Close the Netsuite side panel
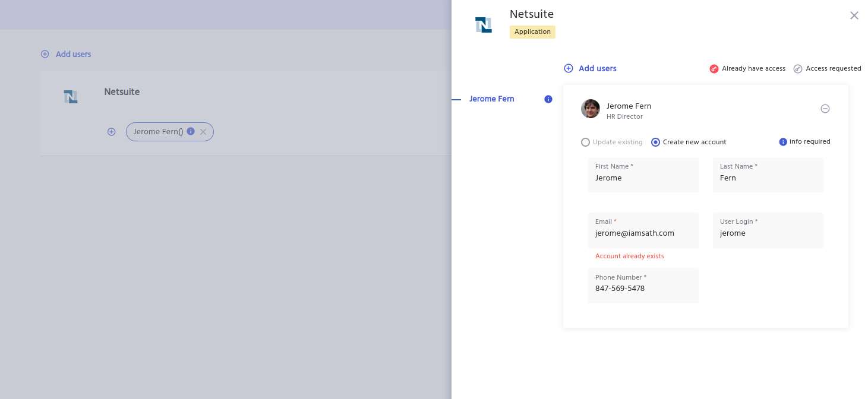The height and width of the screenshot is (399, 868). tap(854, 15)
